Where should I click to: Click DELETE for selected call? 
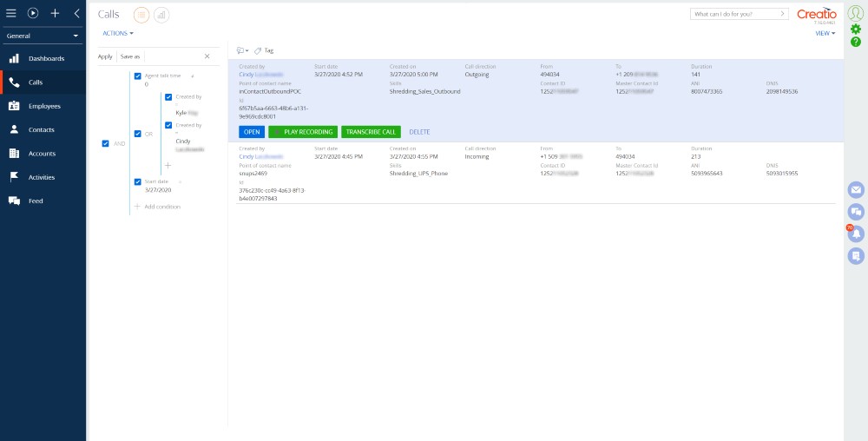(x=419, y=132)
